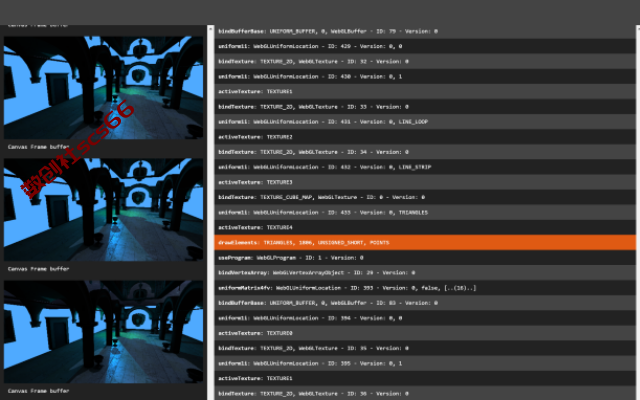Select bindTexture TEXTURE_2D with texture ID 33
The height and width of the screenshot is (400, 640).
click(425, 107)
